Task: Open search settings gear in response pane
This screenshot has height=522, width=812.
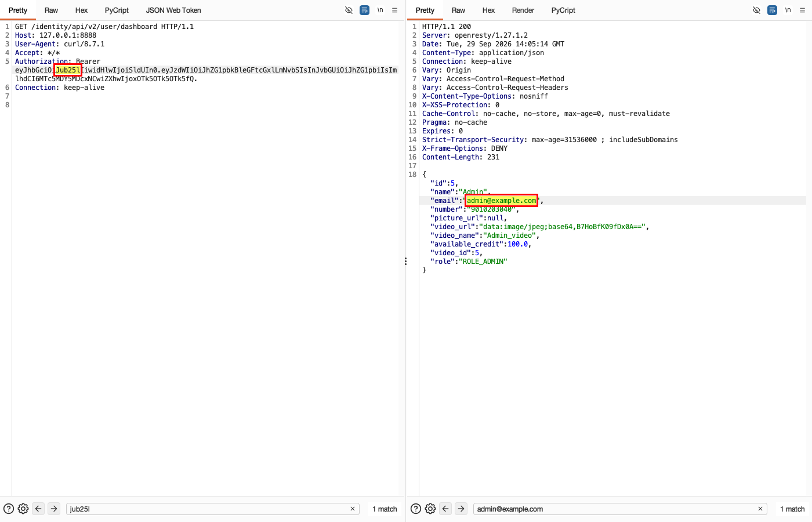Action: coord(430,509)
